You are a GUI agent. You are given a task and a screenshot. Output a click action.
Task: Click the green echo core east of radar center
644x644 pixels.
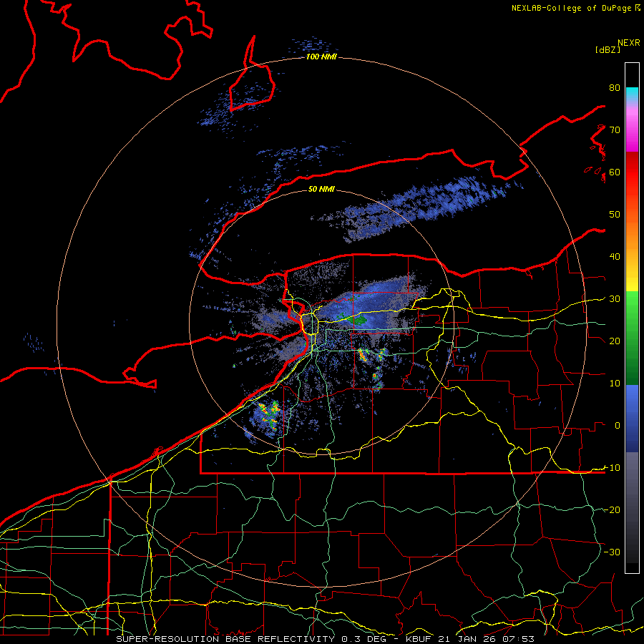point(360,320)
